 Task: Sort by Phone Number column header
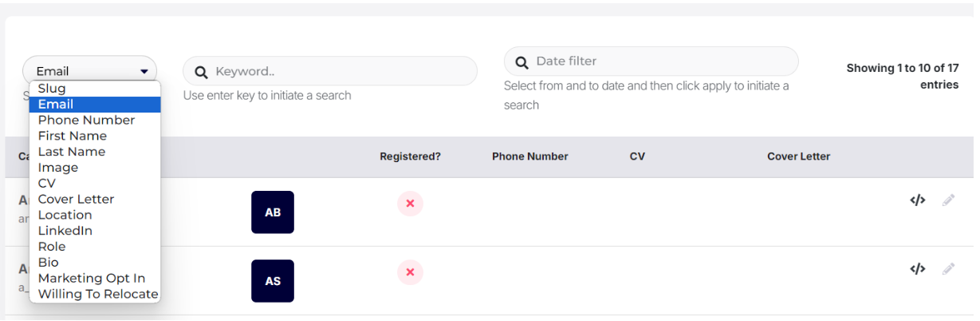[x=529, y=157]
